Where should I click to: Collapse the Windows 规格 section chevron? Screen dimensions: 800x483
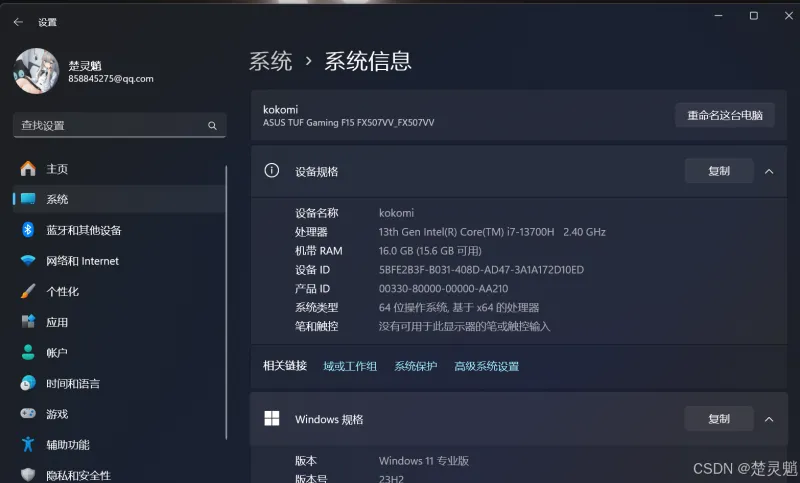[769, 419]
